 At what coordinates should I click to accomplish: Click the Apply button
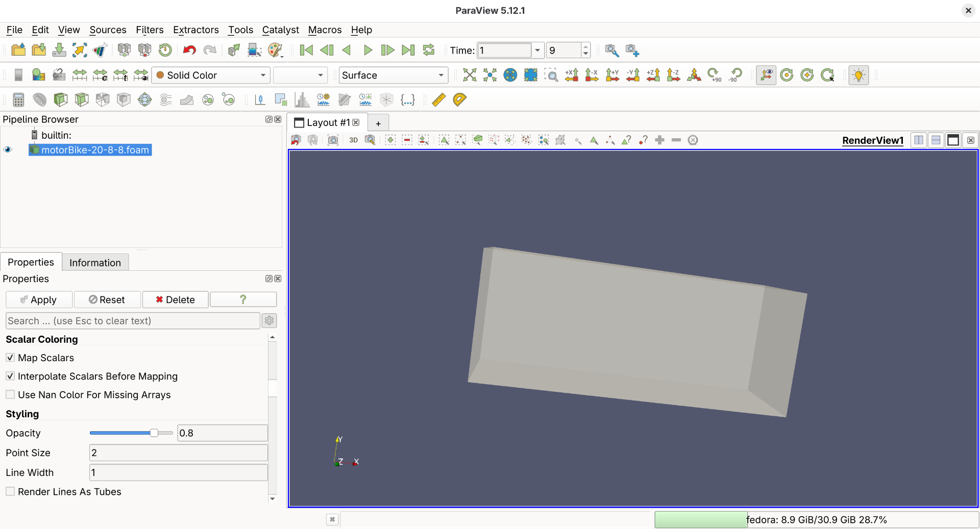tap(39, 299)
